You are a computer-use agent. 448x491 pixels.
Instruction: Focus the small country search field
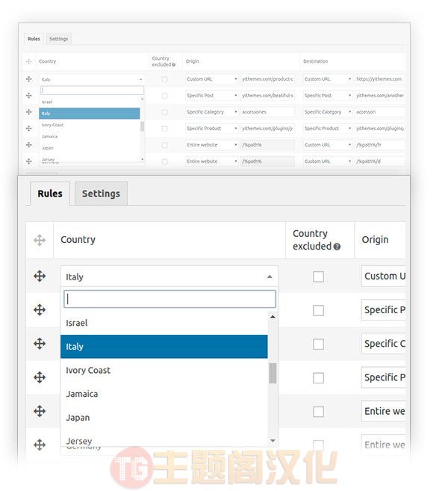click(93, 90)
